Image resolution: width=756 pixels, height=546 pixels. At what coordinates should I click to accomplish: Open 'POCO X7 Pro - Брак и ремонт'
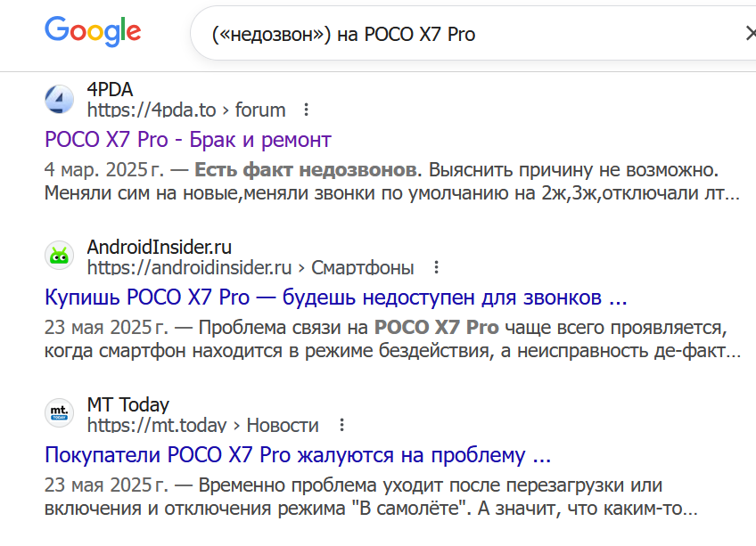[188, 140]
